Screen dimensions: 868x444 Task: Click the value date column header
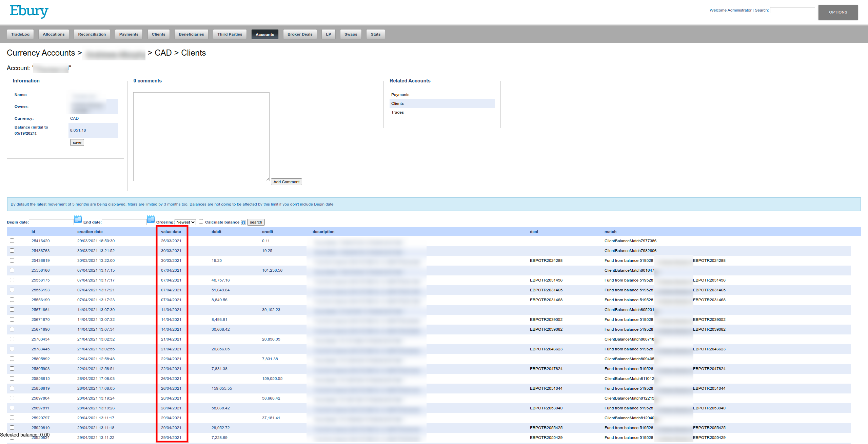(x=171, y=232)
